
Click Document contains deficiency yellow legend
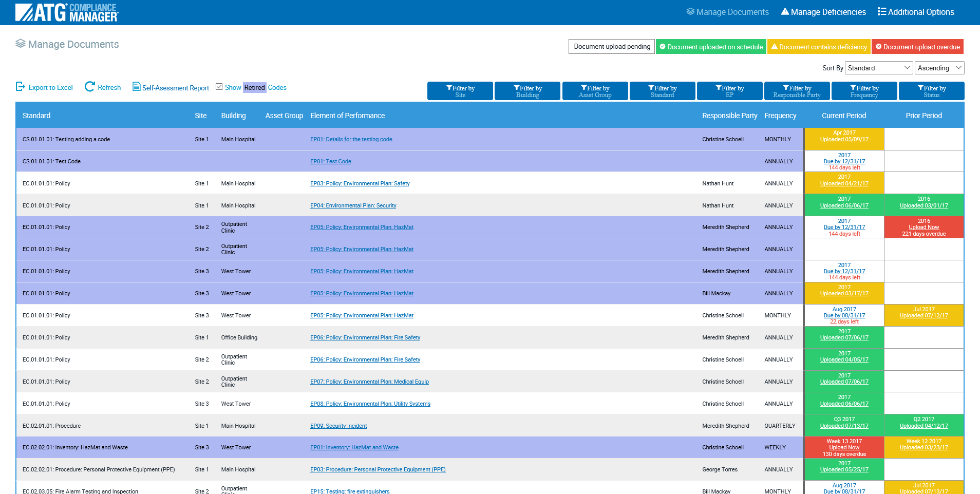pos(819,46)
